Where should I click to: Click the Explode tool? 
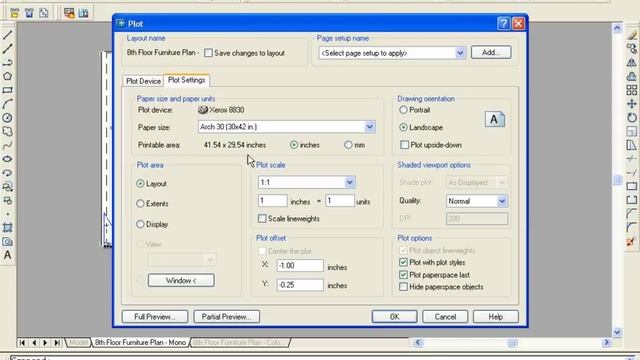tap(632, 241)
